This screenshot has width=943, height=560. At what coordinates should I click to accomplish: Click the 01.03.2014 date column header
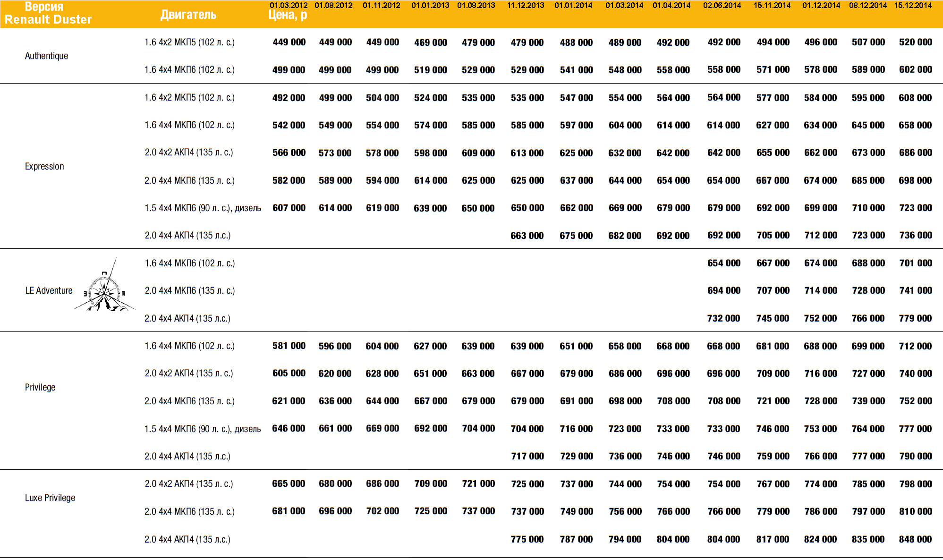click(x=624, y=5)
